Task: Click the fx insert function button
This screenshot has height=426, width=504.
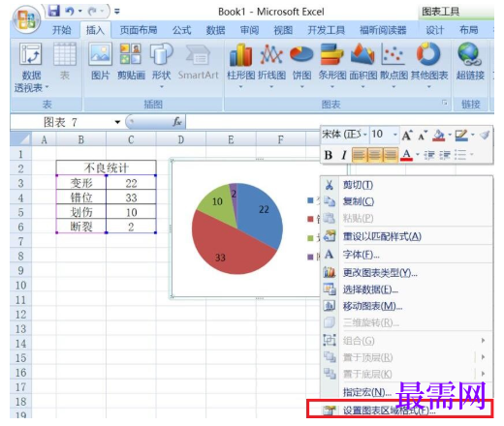Action: [x=176, y=122]
